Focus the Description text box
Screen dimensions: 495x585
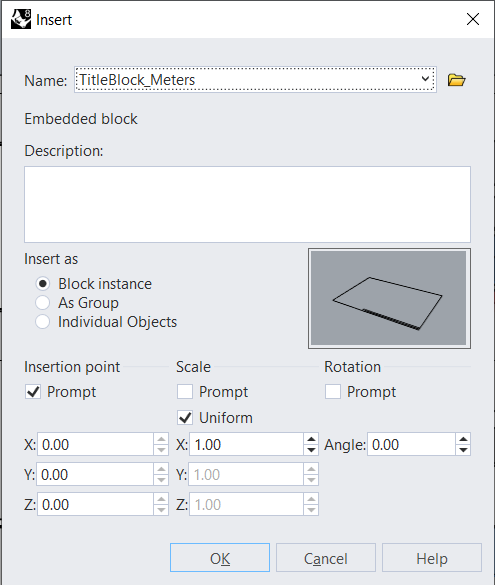tap(247, 204)
